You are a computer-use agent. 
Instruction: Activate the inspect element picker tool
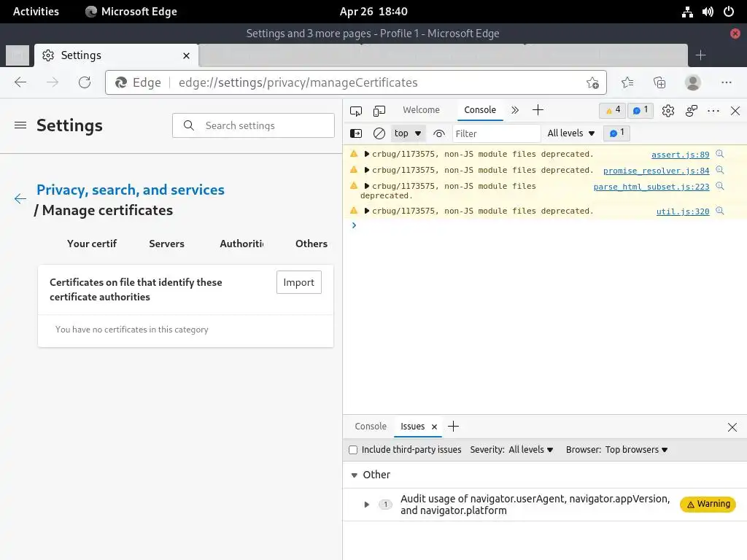coord(356,111)
